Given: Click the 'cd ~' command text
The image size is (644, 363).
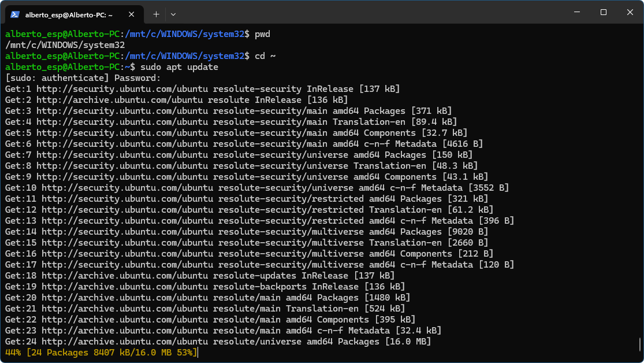Looking at the screenshot, I should (265, 56).
